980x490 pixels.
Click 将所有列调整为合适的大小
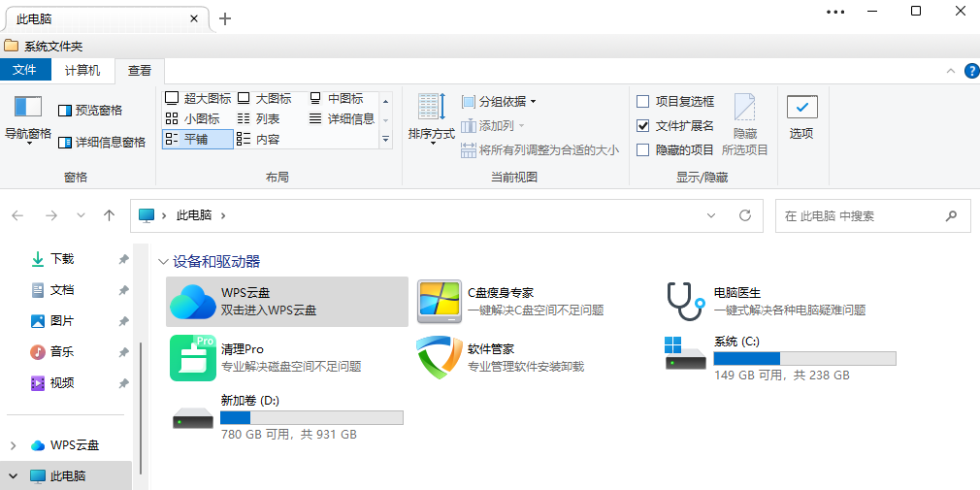point(540,150)
